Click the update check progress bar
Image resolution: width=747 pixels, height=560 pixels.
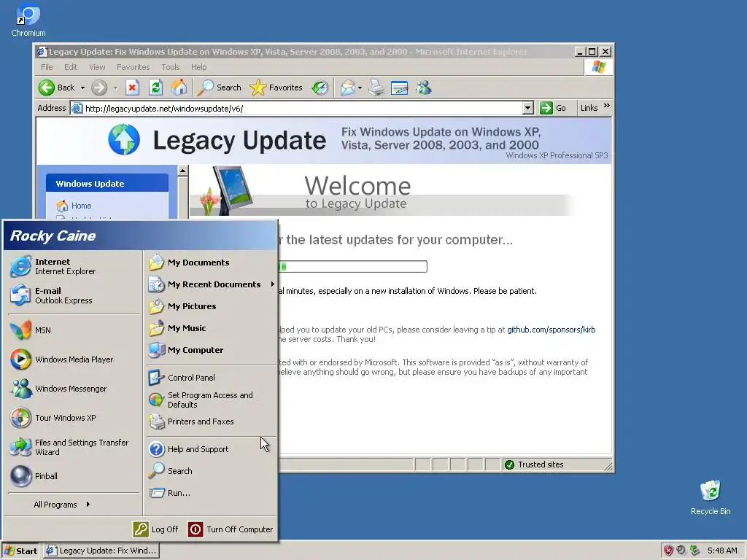352,266
